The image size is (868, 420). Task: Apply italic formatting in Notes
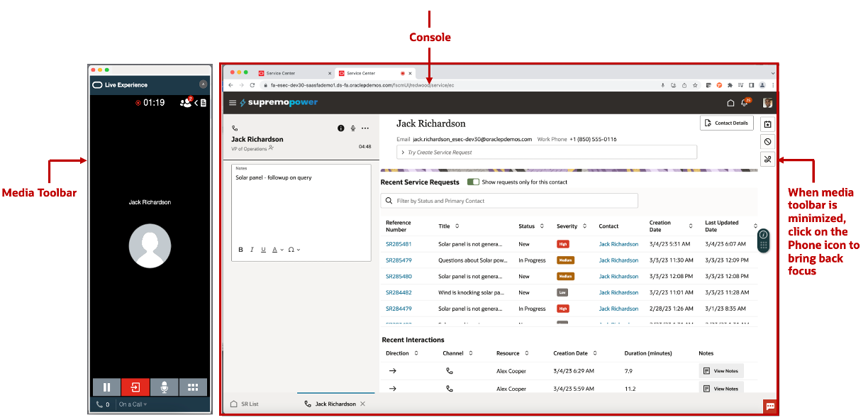252,250
